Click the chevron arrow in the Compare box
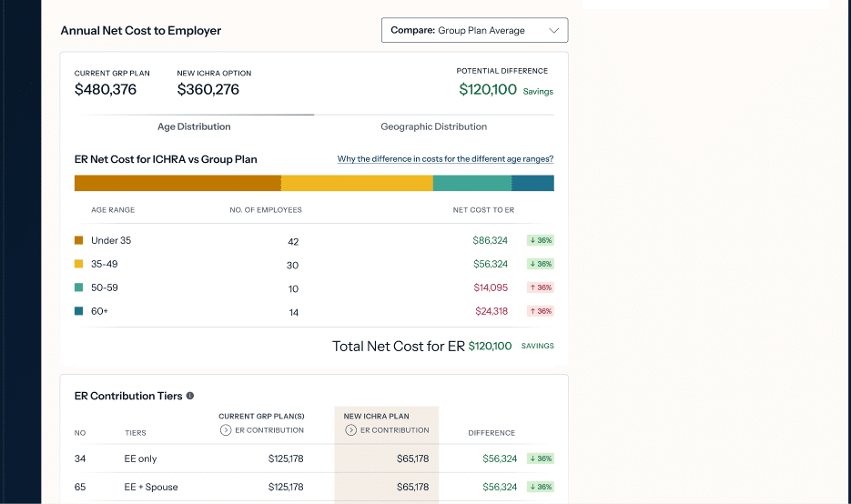The height and width of the screenshot is (504, 851). 553,30
